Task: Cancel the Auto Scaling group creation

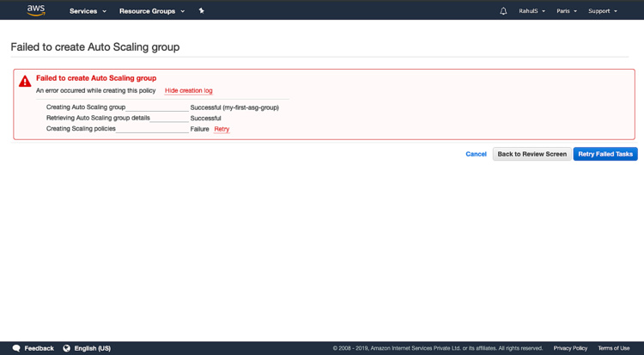Action: coord(476,154)
